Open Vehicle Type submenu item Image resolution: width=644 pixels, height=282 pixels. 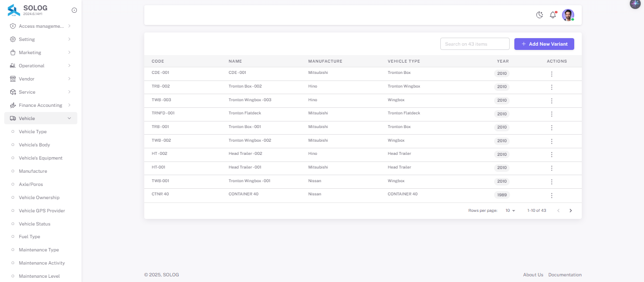tap(33, 132)
